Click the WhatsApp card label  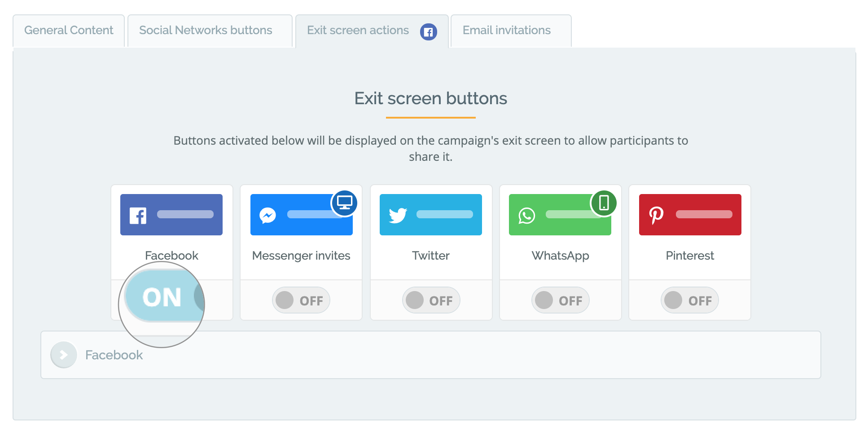[560, 256]
